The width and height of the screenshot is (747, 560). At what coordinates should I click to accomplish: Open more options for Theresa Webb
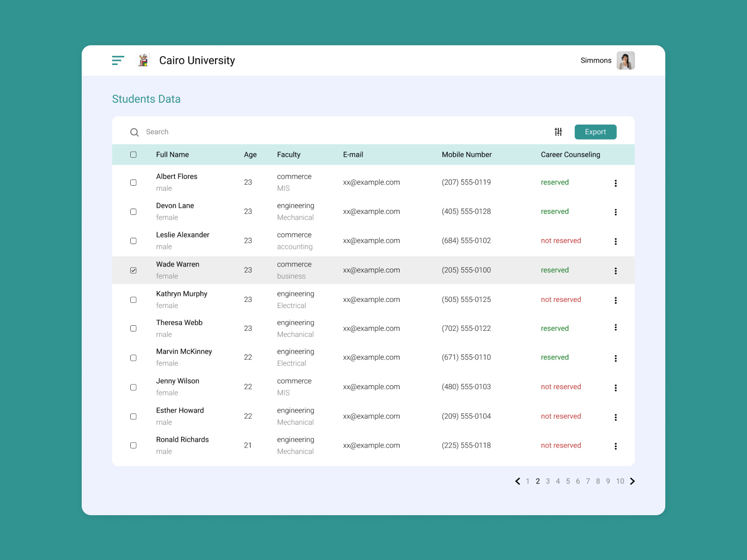point(616,328)
